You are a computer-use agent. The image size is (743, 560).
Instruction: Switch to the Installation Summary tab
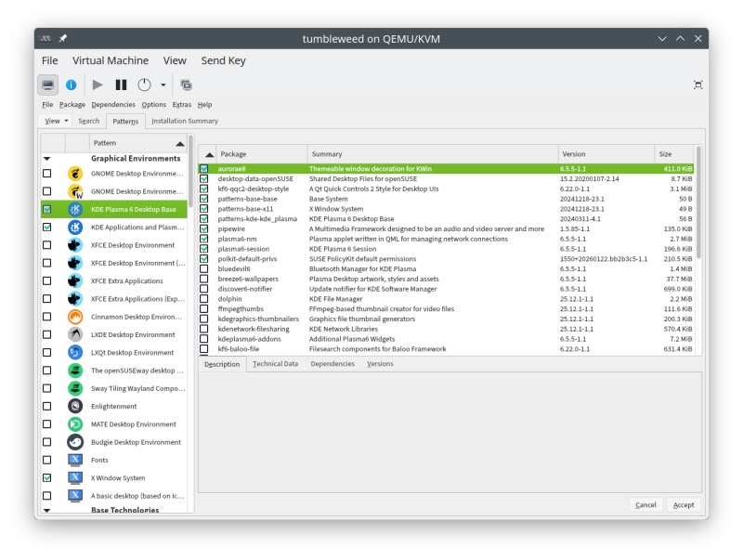185,121
